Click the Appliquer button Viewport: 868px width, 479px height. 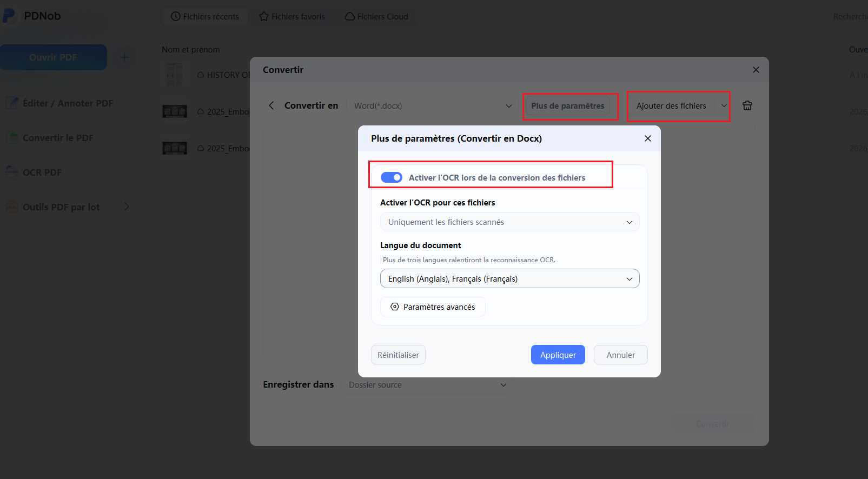tap(558, 355)
